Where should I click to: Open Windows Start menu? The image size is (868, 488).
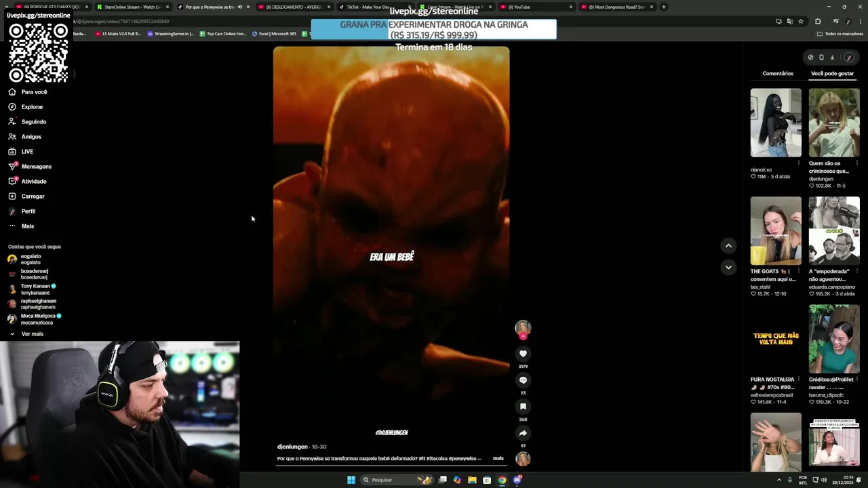(x=351, y=480)
